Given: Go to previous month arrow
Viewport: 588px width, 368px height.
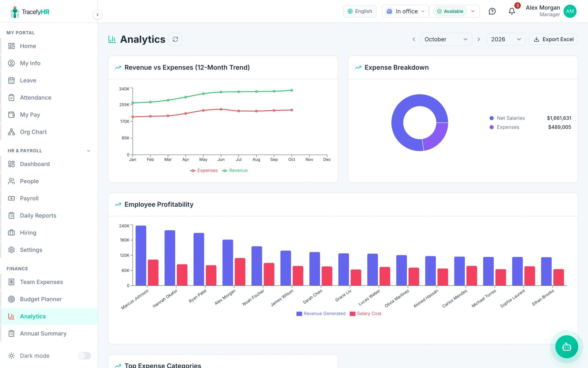Looking at the screenshot, I should tap(414, 39).
